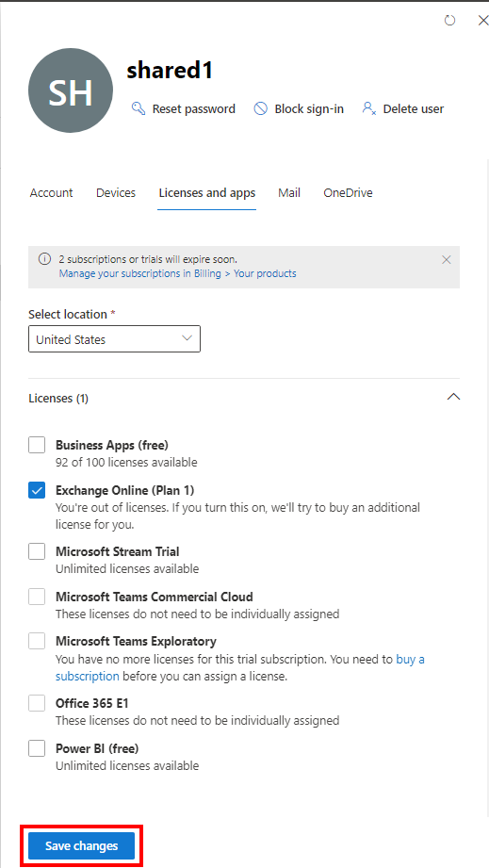Tick the Power BI (free) checkbox

coord(37,749)
